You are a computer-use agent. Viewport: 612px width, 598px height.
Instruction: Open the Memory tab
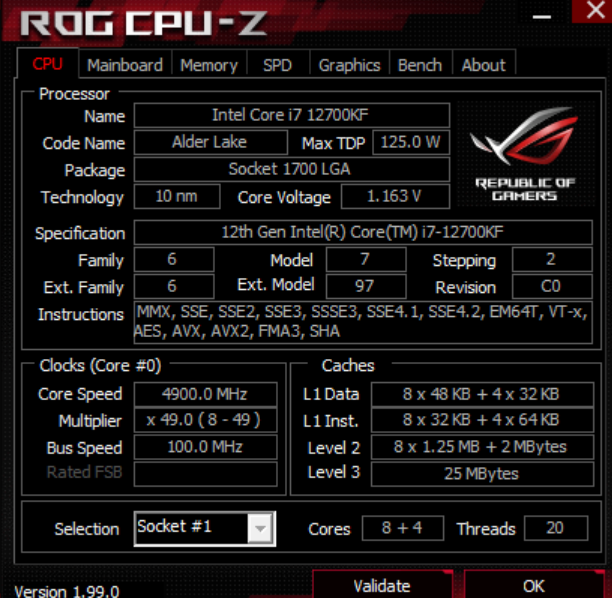pos(209,65)
